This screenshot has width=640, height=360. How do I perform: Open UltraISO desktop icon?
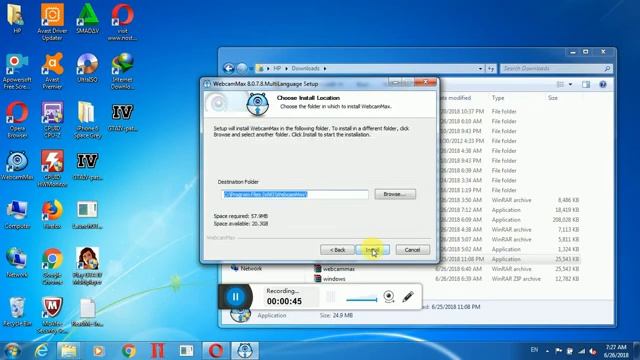87,68
